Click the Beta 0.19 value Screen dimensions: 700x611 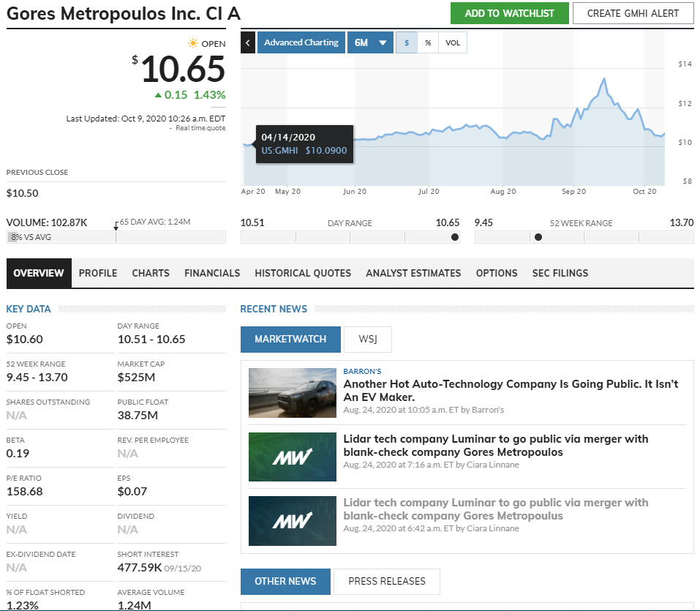click(18, 454)
